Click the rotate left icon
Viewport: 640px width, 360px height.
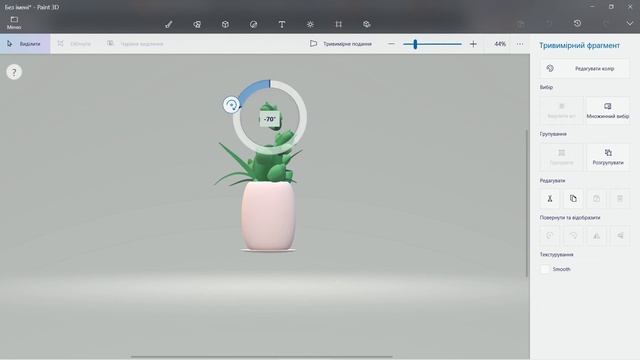pos(550,236)
